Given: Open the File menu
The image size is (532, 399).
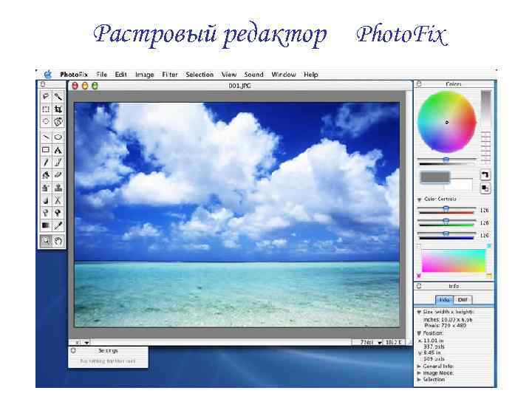Looking at the screenshot, I should click(x=101, y=75).
